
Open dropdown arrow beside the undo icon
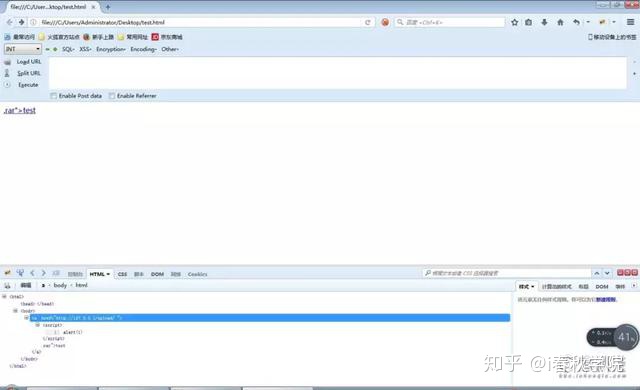(x=588, y=22)
